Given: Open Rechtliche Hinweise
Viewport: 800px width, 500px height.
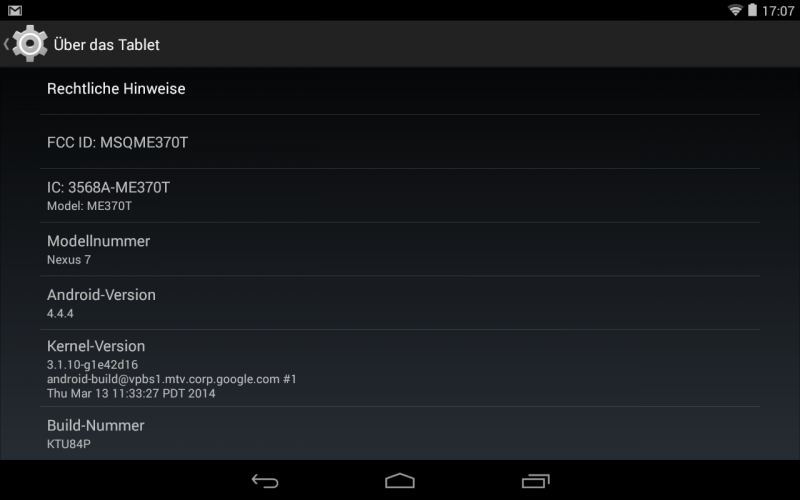Looking at the screenshot, I should pos(400,91).
